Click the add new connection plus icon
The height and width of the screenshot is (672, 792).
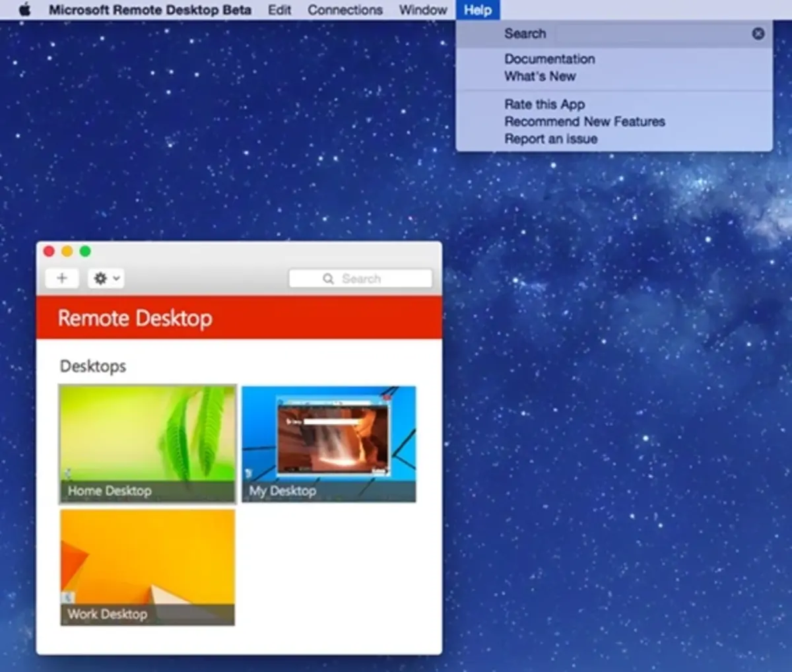(61, 278)
